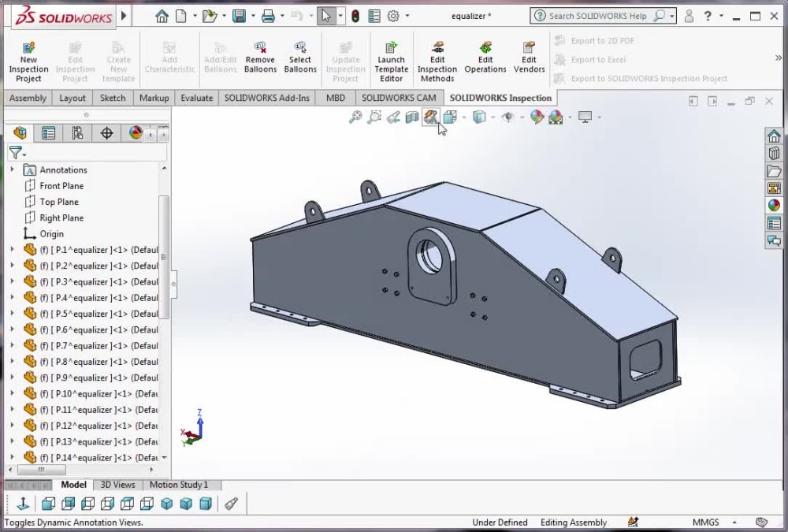
Task: Expand the Annotations tree node
Action: pos(13,169)
